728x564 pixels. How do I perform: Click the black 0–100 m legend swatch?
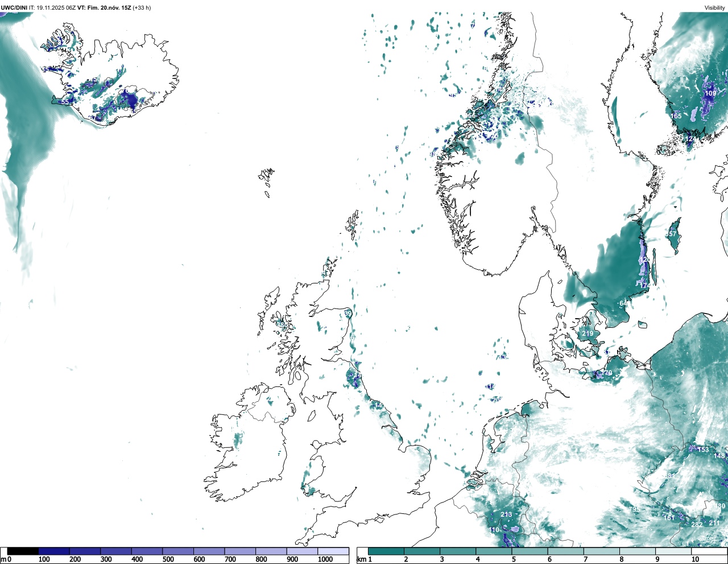click(23, 551)
